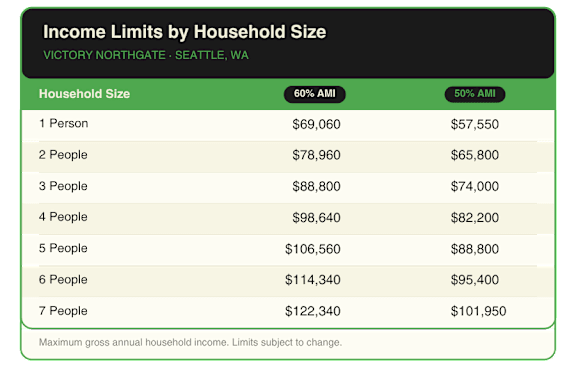Click the 6 People row label
The width and height of the screenshot is (576, 368).
63,280
